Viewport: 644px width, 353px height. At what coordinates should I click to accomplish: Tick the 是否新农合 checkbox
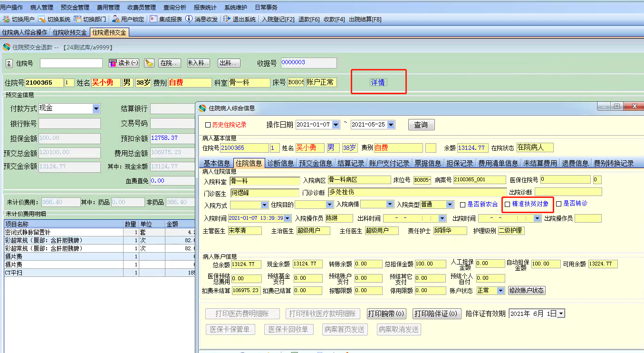[463, 205]
